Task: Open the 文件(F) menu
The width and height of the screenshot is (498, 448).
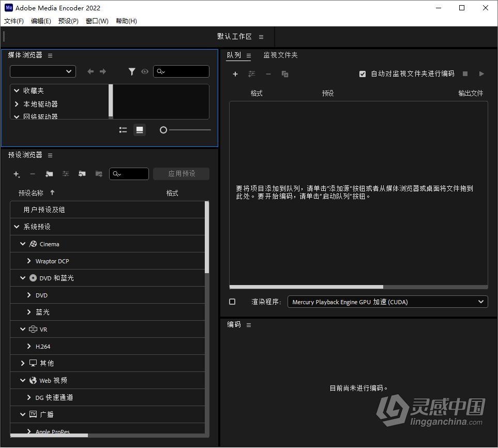Action: 13,21
